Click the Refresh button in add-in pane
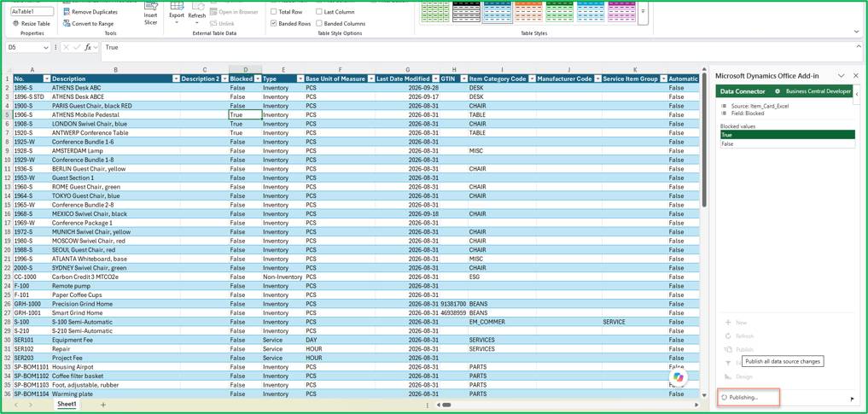The height and width of the screenshot is (414, 868). tap(739, 336)
